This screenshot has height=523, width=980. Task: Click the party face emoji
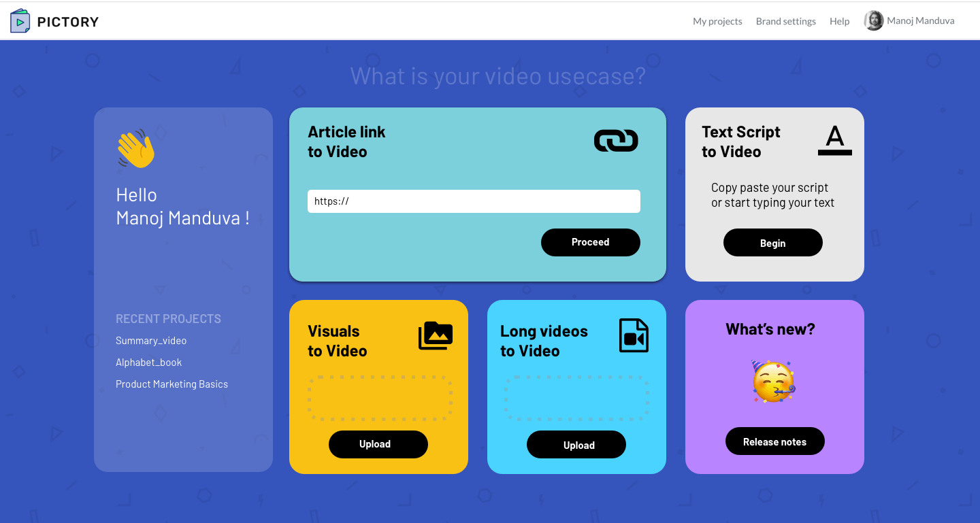[774, 382]
